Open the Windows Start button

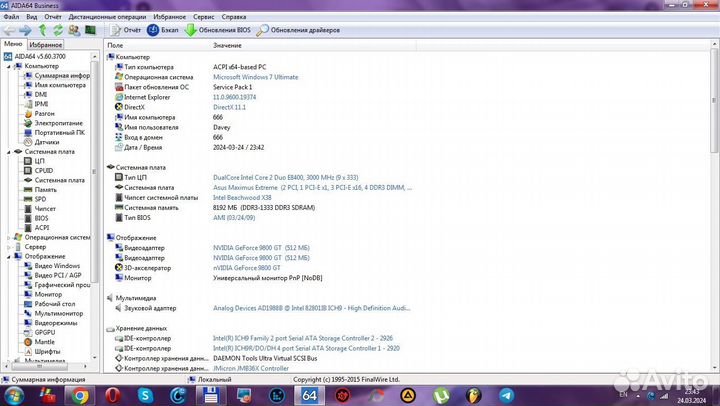click(x=13, y=395)
